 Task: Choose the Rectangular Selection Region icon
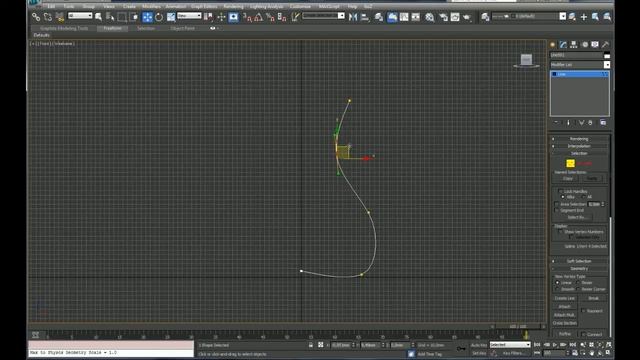[x=122, y=17]
